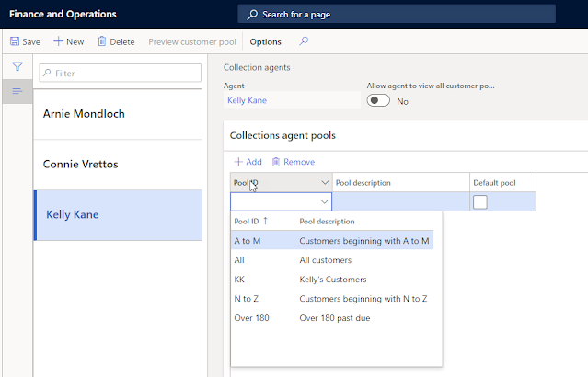588x377 pixels.
Task: Click the empty Pool description cell
Action: [x=401, y=201]
